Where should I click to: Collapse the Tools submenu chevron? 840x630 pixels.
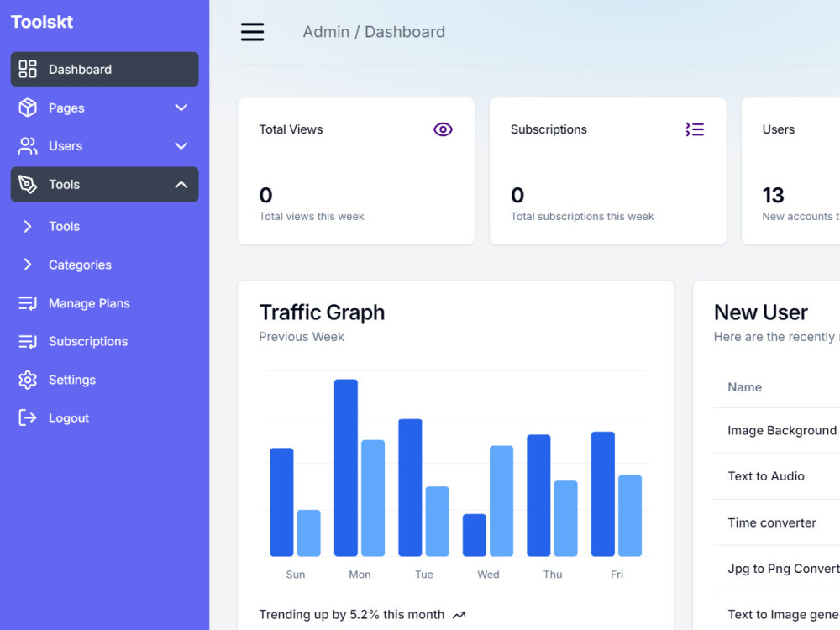tap(181, 184)
